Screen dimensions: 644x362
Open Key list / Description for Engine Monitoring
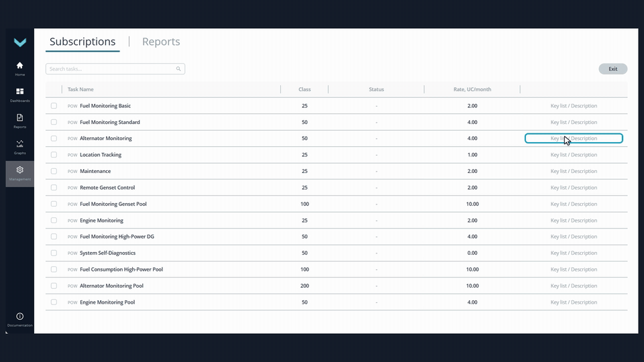(x=574, y=221)
